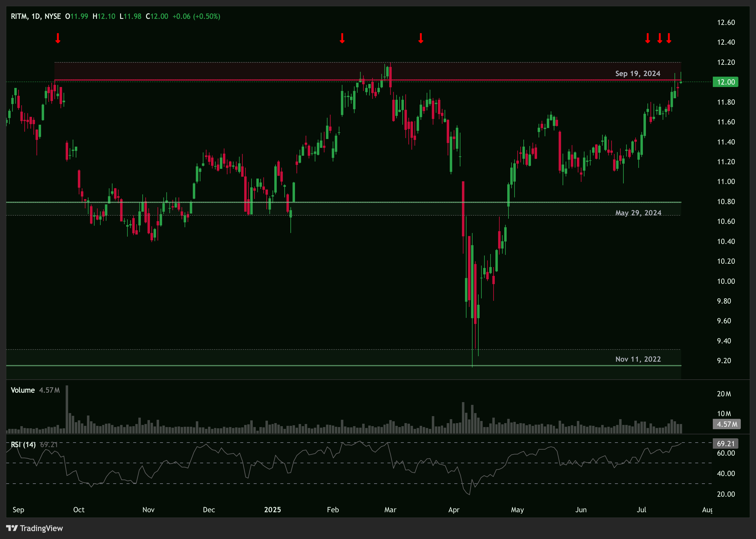This screenshot has width=756, height=539.
Task: Click the leftmost red down arrow marker
Action: (x=58, y=38)
